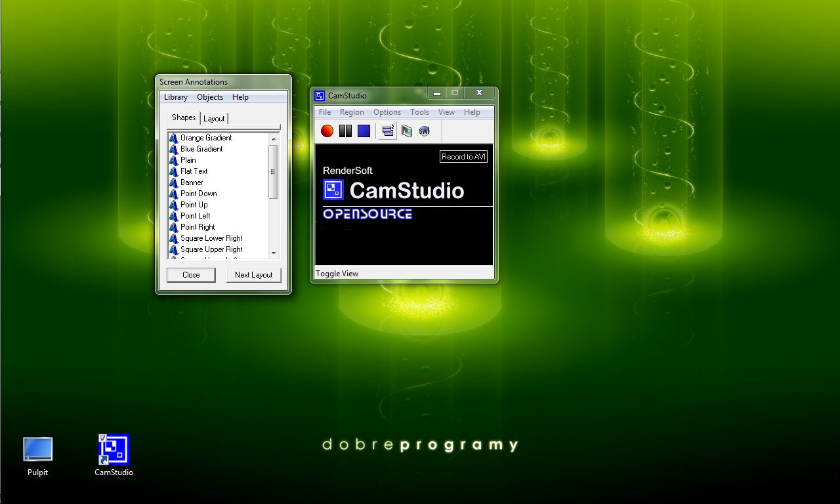The width and height of the screenshot is (840, 504).
Task: Close the CamStudio window
Action: pyautogui.click(x=480, y=93)
